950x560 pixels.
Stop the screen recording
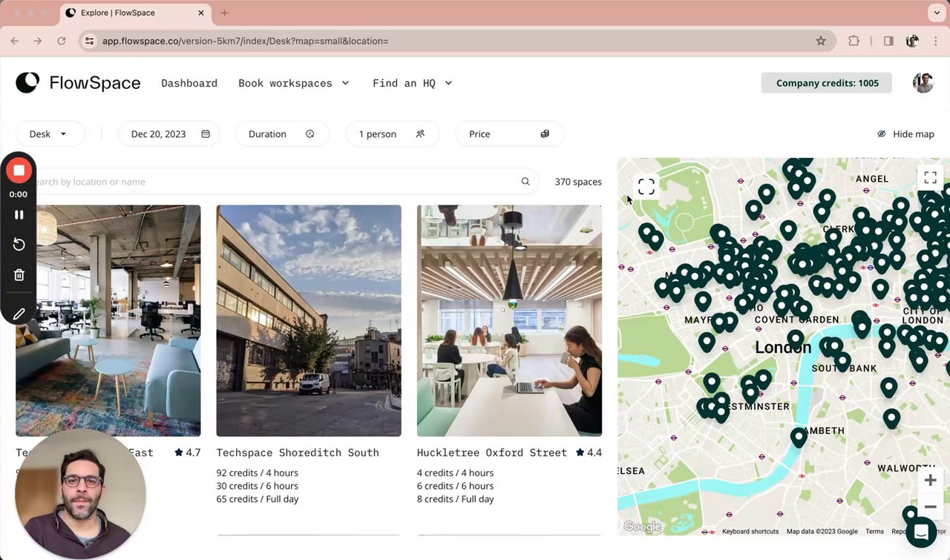pos(19,171)
